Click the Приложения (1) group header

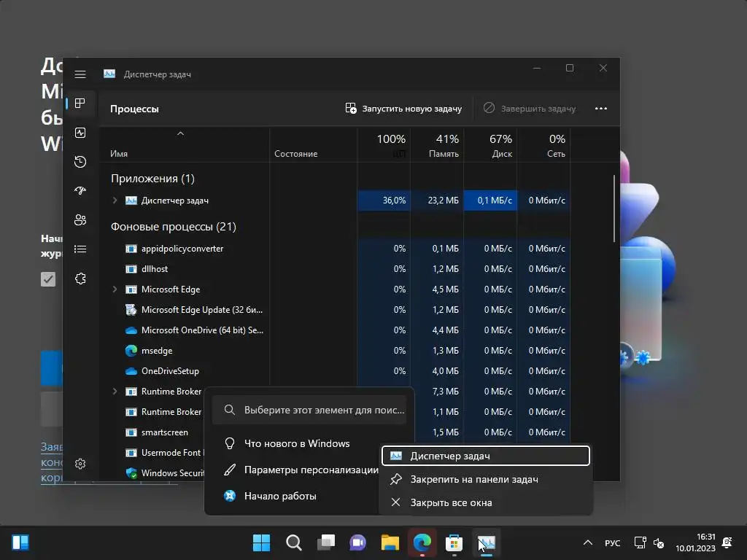coord(152,179)
